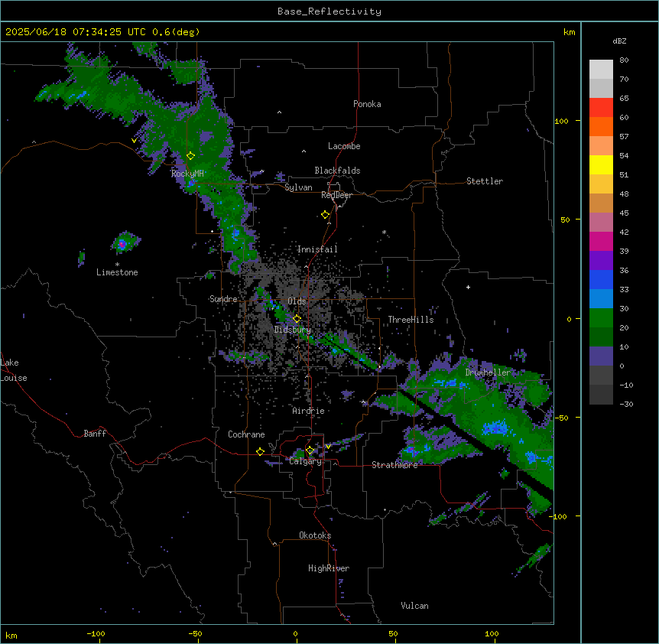Pick the gold 48-51 dBZ legend swatch

coord(601,184)
